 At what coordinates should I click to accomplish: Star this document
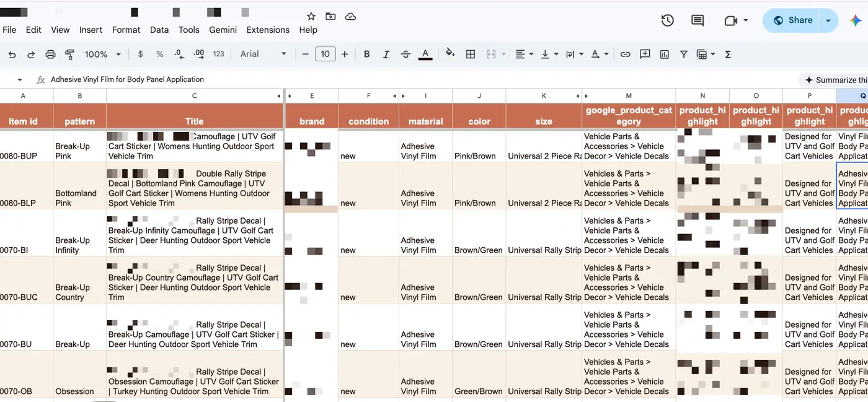click(311, 17)
